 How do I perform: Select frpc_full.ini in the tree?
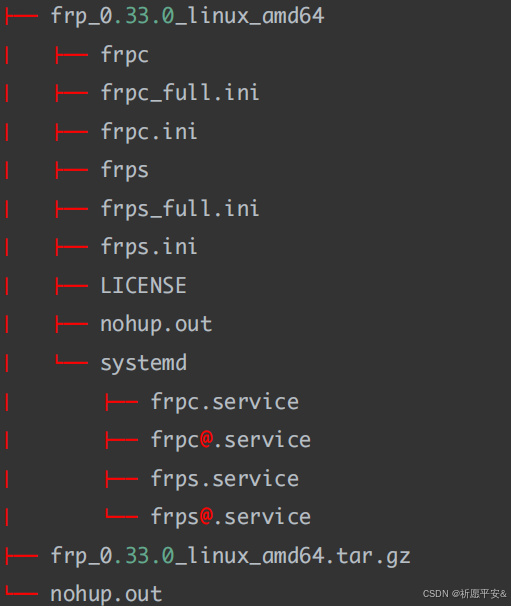point(180,94)
